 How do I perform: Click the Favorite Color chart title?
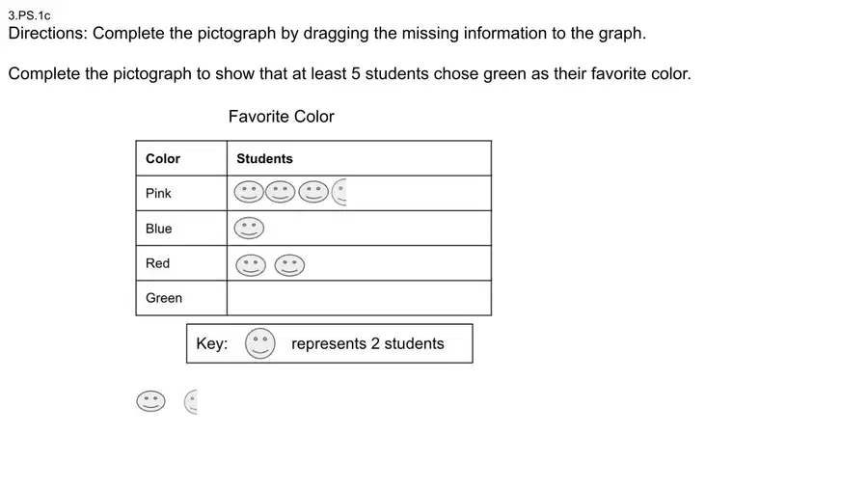[x=282, y=117]
